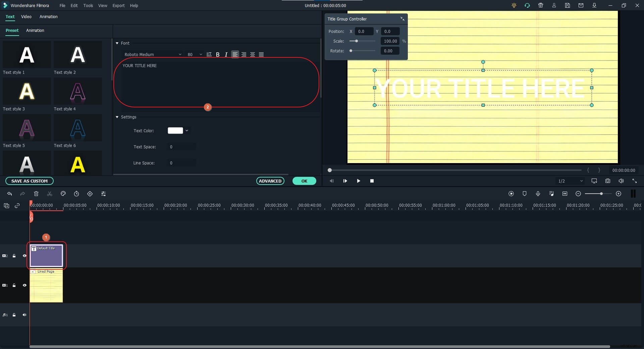Lock the Lined Page track
Viewport: 644px width, 349px height.
coord(14,285)
